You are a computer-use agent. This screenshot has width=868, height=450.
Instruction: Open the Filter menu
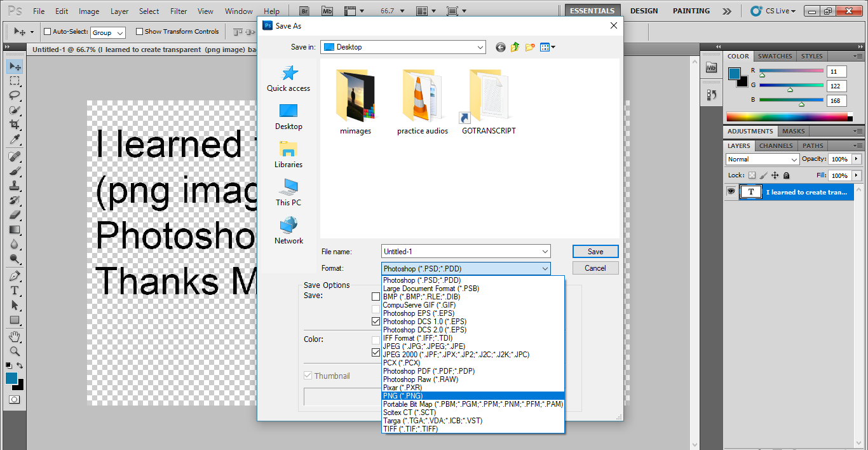tap(179, 10)
